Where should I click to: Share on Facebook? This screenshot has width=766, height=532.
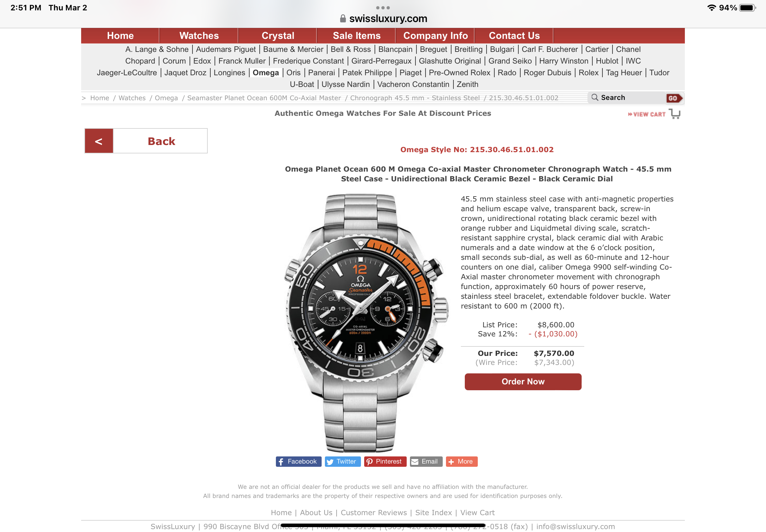coord(298,461)
